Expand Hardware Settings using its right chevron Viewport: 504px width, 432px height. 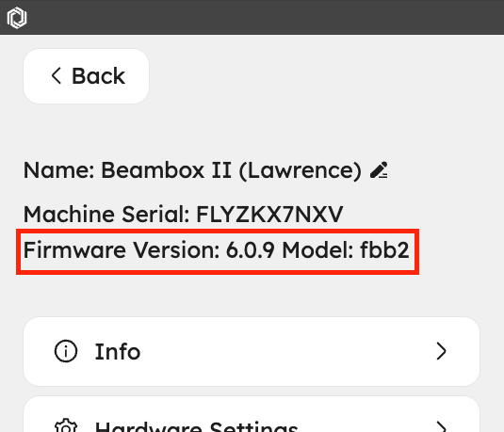(441, 427)
